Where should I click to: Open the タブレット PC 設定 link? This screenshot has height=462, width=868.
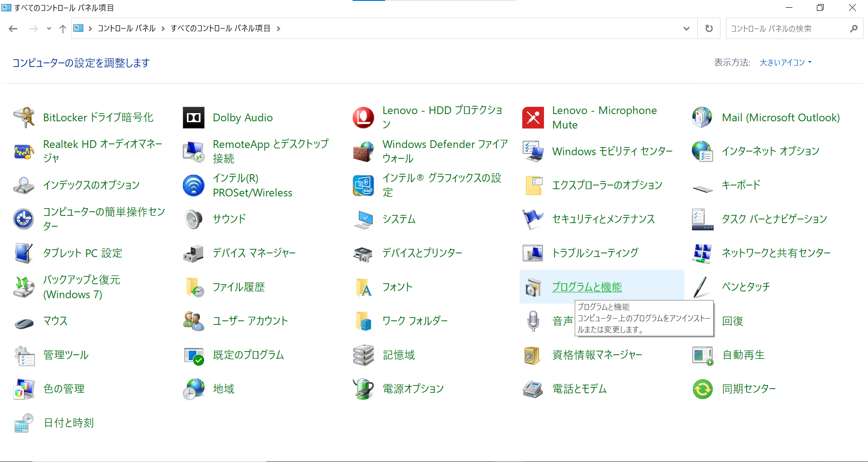(82, 253)
